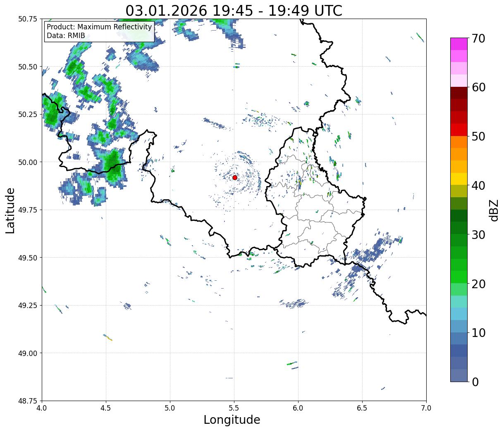Click the Data: RMIB text
The height and width of the screenshot is (430, 504).
66,36
